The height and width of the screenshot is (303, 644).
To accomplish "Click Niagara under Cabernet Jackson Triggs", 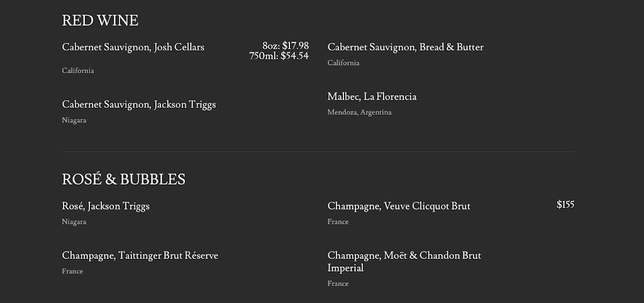I will coord(74,120).
